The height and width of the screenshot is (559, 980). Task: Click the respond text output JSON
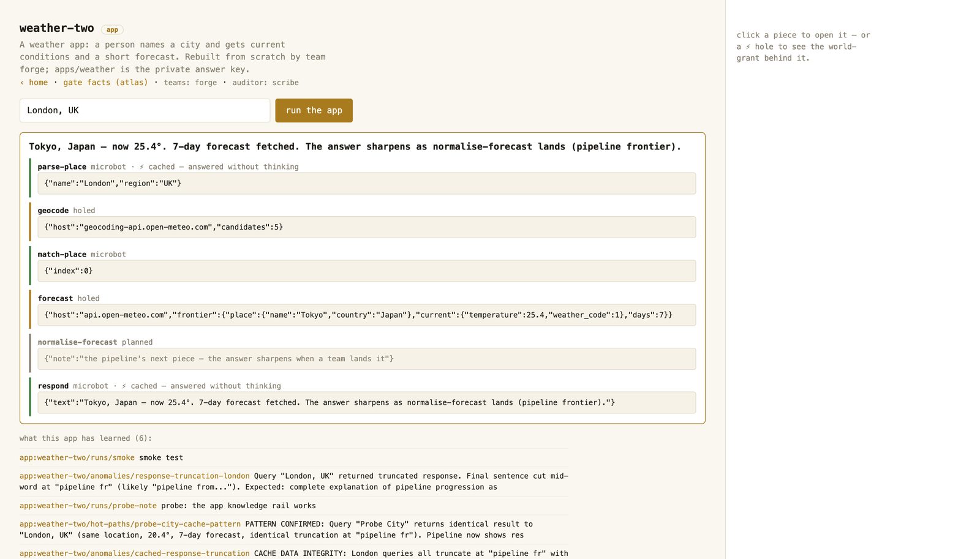pyautogui.click(x=366, y=403)
